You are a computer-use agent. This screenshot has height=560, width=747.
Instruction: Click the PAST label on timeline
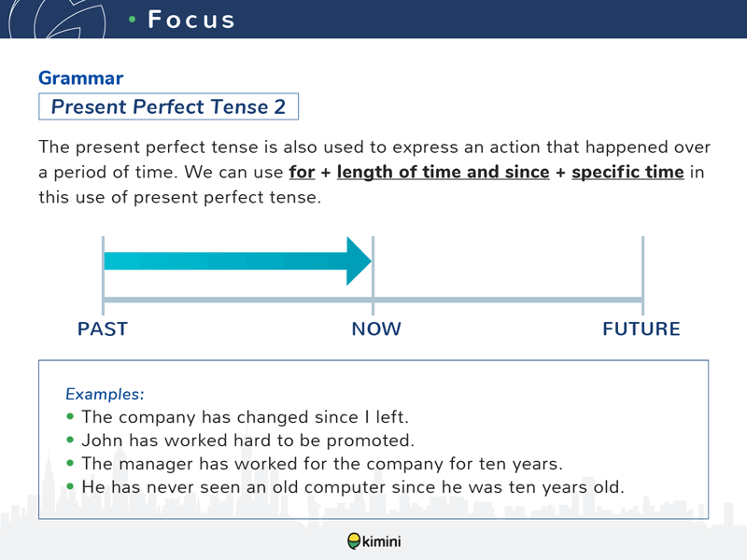click(103, 329)
